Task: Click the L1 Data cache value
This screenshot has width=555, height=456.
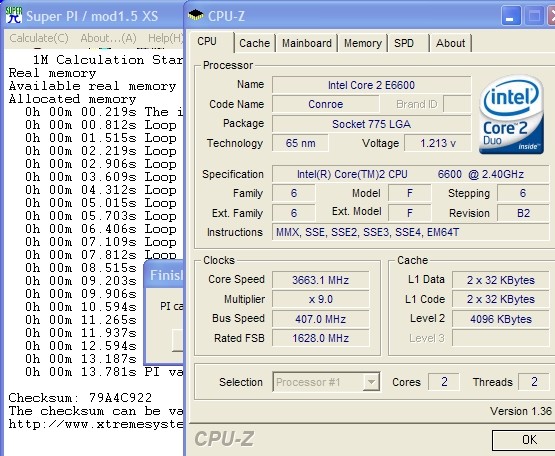Action: (x=501, y=280)
